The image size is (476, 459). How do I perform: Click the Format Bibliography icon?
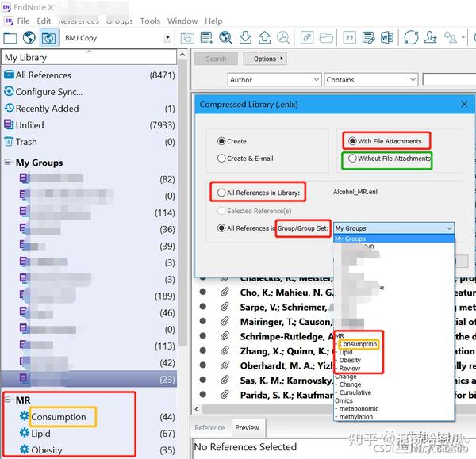368,38
